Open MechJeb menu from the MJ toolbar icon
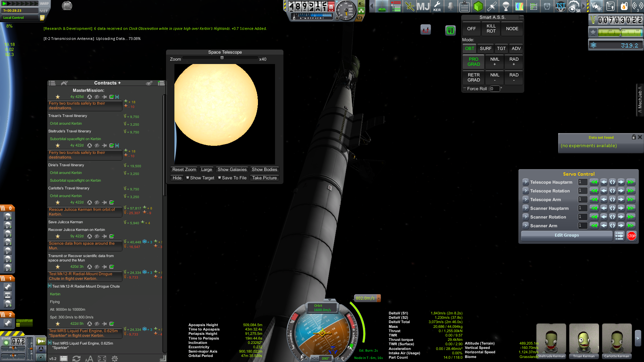Image resolution: width=644 pixels, height=362 pixels. point(423,6)
